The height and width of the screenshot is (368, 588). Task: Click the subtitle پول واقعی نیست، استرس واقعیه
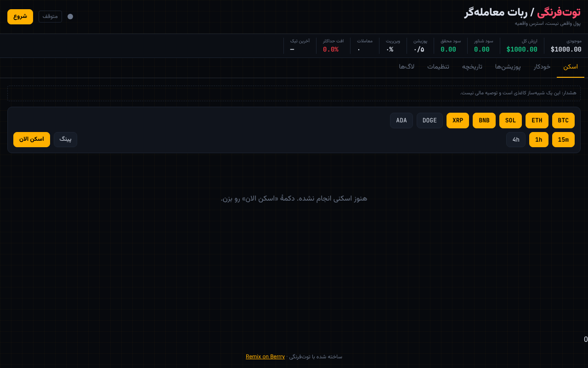pos(548,23)
